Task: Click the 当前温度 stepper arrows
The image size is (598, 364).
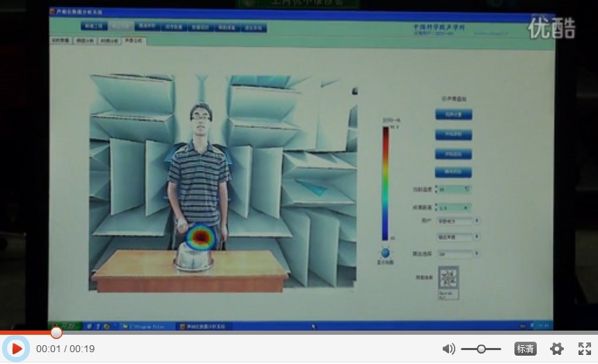Action: coord(437,189)
